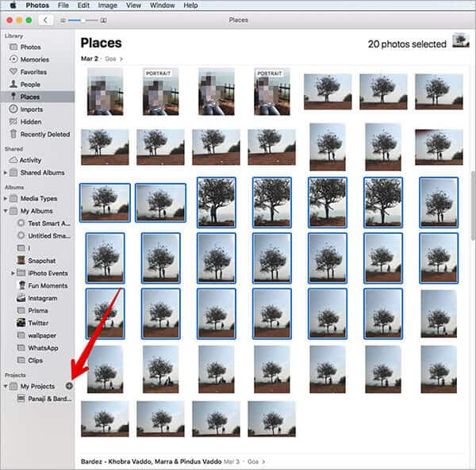Expand Shared Albums disclosure triangle
Image resolution: width=476 pixels, height=470 pixels.
[6, 173]
